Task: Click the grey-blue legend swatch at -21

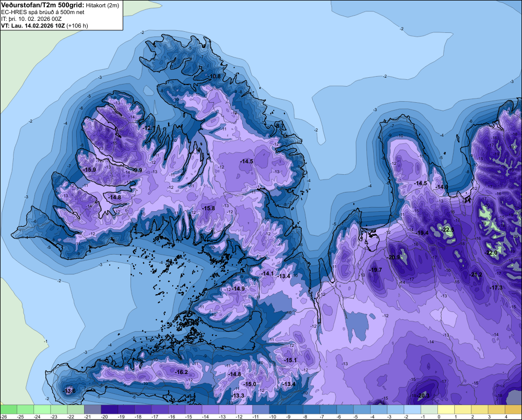Action: [x=92, y=410]
